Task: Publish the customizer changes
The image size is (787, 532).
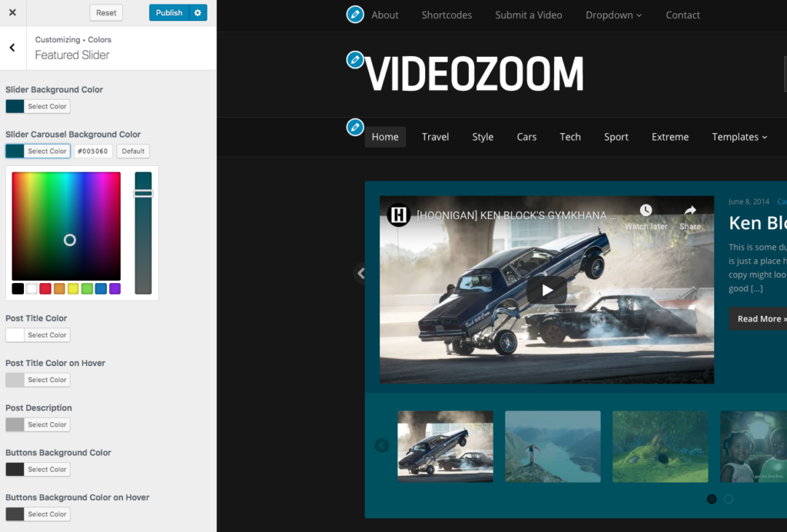Action: 168,12
